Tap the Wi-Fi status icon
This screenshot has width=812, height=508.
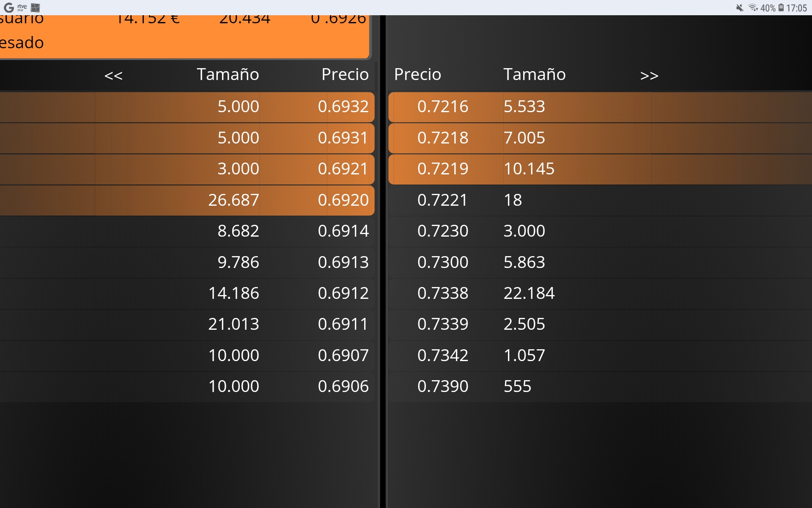point(753,8)
